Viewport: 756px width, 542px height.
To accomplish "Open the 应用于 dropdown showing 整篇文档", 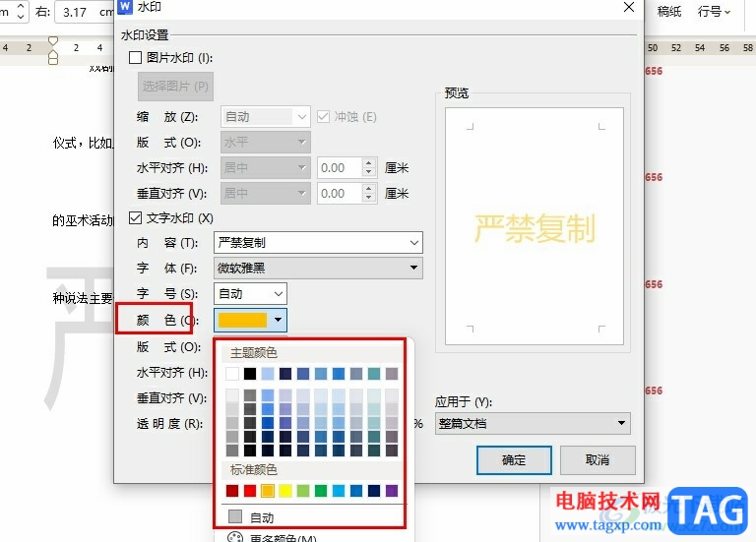I will point(533,424).
